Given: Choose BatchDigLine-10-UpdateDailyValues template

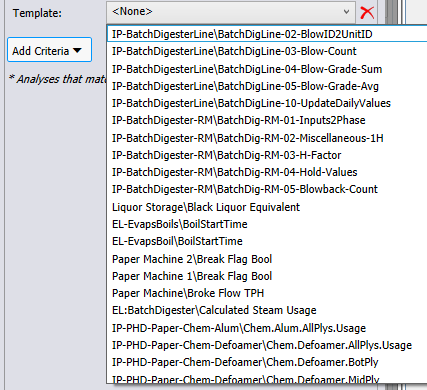Looking at the screenshot, I should tap(267, 103).
